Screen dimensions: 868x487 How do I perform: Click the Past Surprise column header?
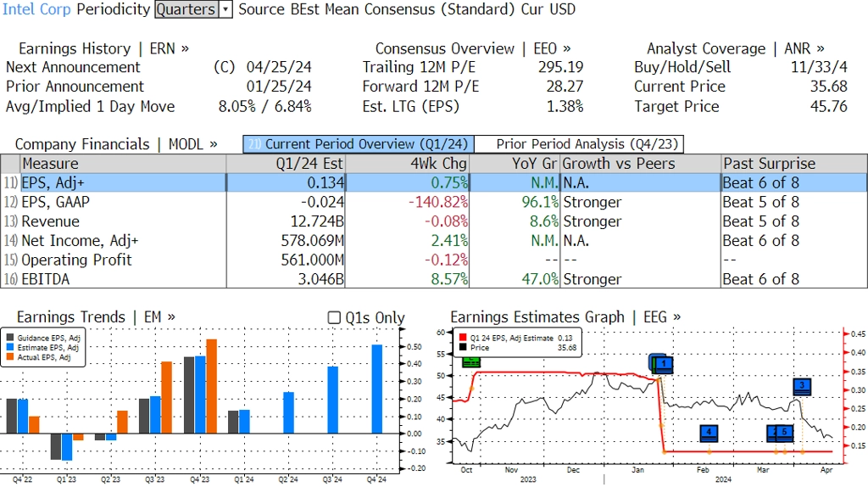793,164
